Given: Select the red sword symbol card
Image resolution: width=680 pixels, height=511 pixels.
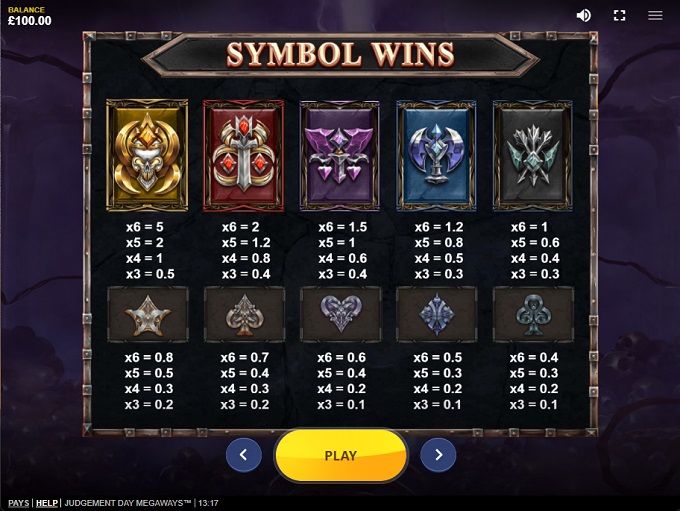Looking at the screenshot, I should (x=243, y=155).
